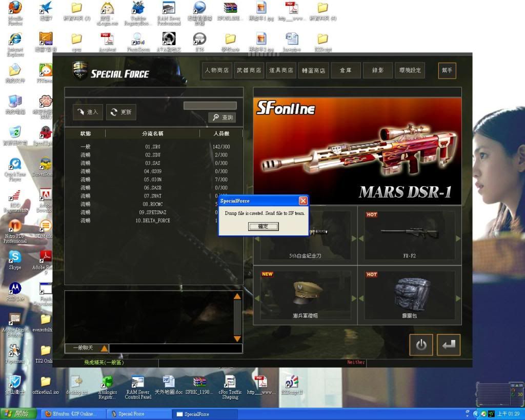
Task: Click the chat message input box
Action: coord(176,348)
